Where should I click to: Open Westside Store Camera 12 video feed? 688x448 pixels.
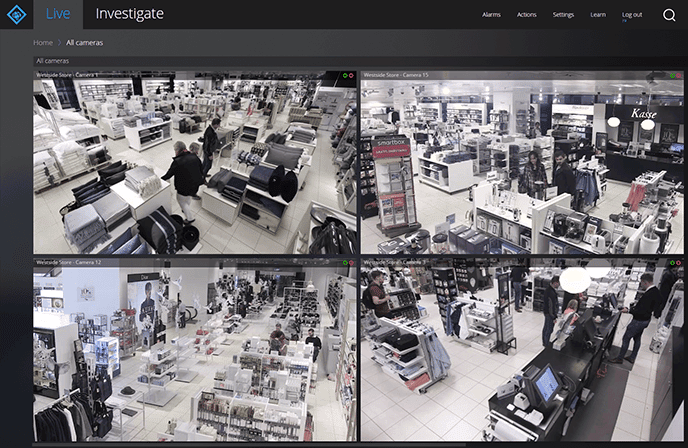(195, 352)
